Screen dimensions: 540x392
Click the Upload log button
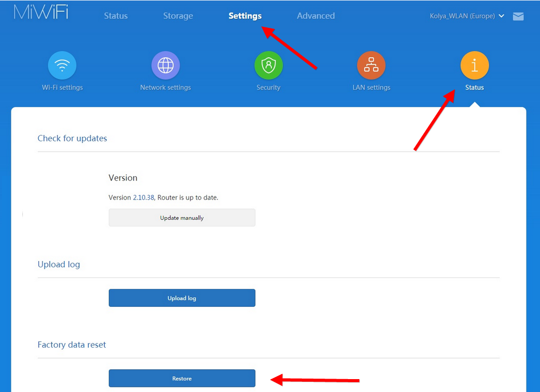(x=182, y=298)
